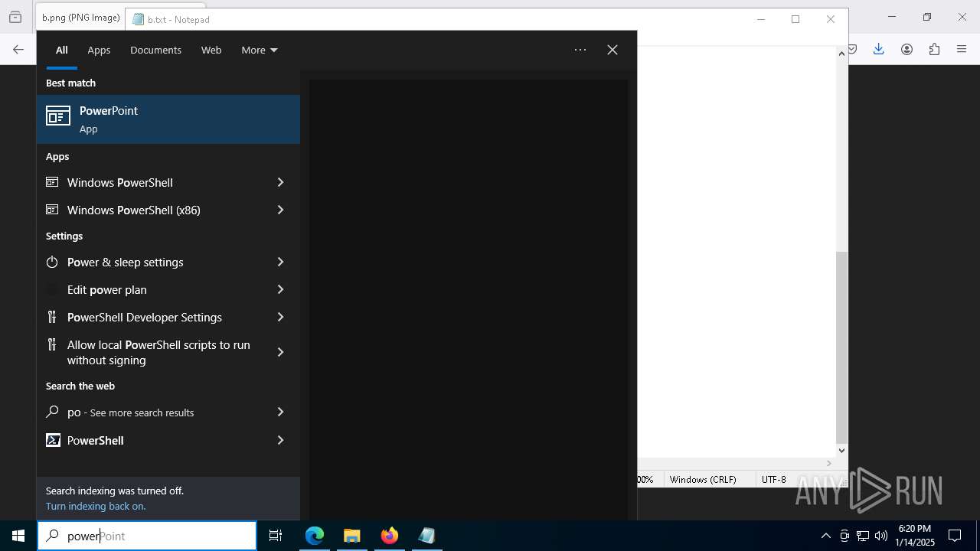Image resolution: width=980 pixels, height=551 pixels.
Task: Click Notepad horizontal scroll right arrow
Action: click(x=828, y=463)
